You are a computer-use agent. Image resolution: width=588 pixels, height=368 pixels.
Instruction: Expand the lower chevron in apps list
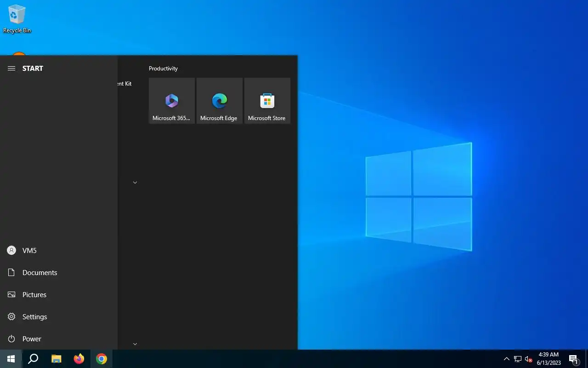pos(135,344)
